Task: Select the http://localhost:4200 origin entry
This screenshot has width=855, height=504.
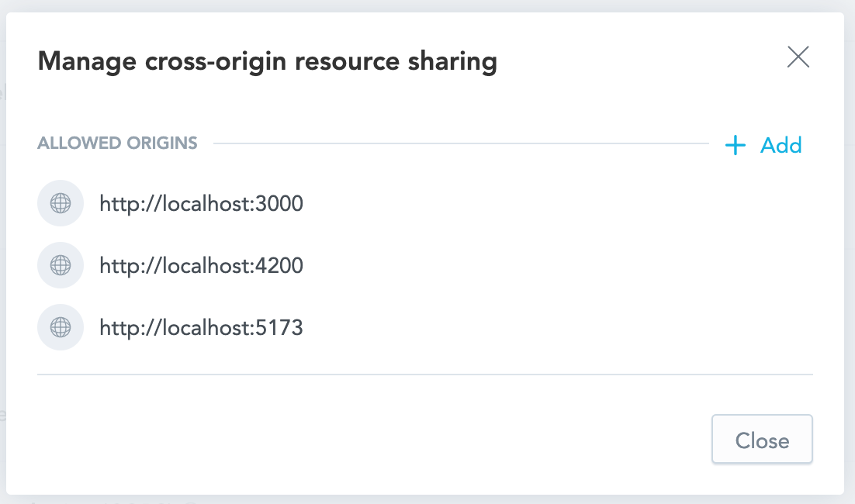Action: tap(201, 265)
